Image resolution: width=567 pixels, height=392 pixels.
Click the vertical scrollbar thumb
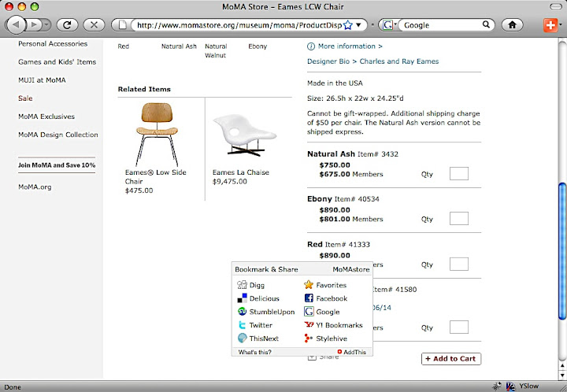click(562, 251)
